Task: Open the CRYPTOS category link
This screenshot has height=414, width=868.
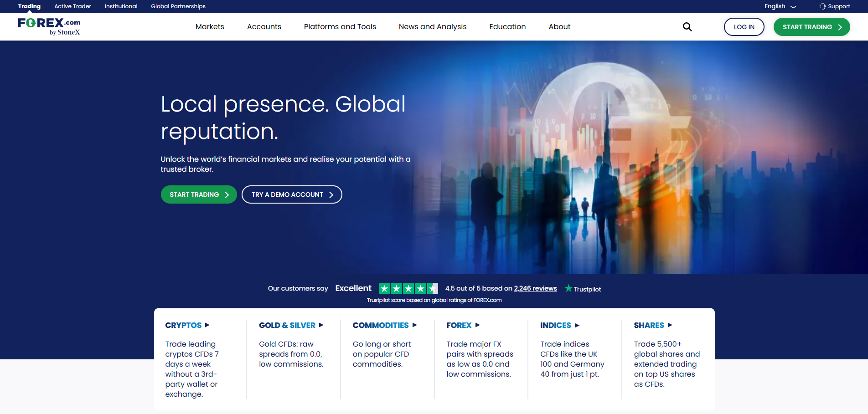Action: (183, 325)
